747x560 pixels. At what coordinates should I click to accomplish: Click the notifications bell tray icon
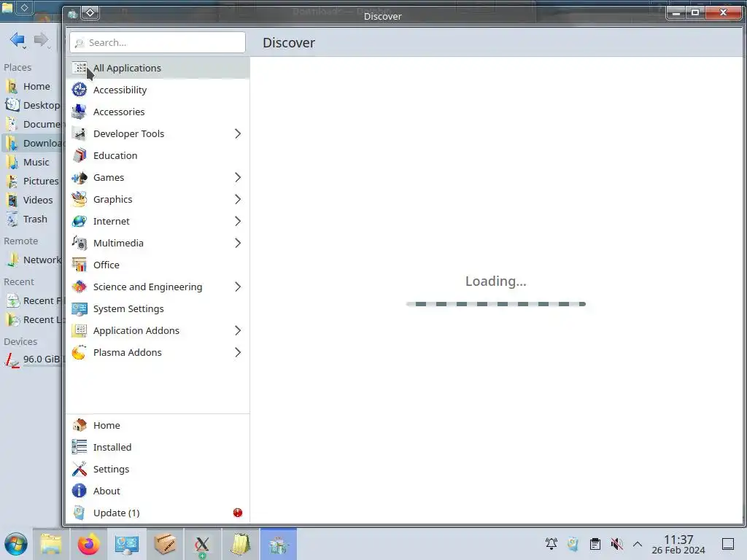pyautogui.click(x=551, y=544)
